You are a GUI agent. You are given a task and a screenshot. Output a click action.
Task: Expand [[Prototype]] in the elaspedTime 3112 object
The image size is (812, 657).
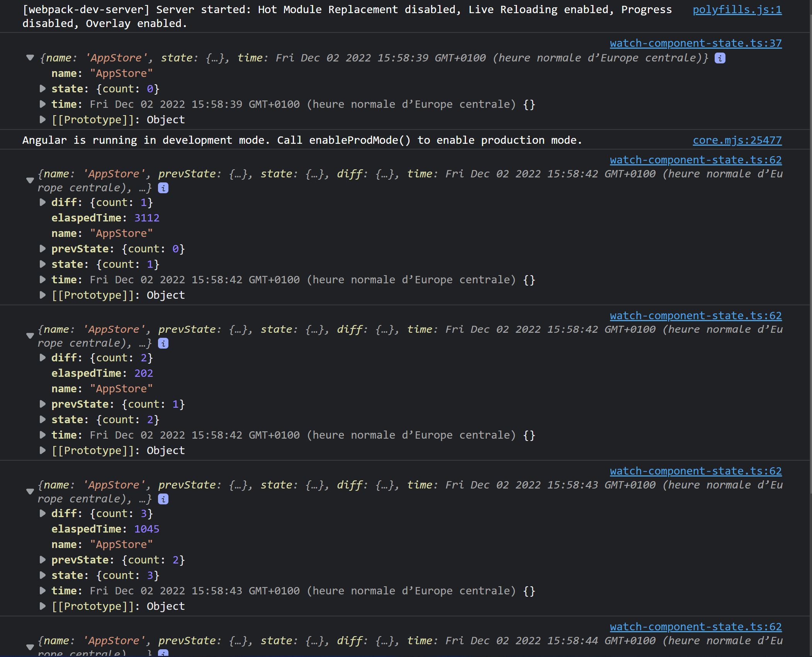pos(42,295)
